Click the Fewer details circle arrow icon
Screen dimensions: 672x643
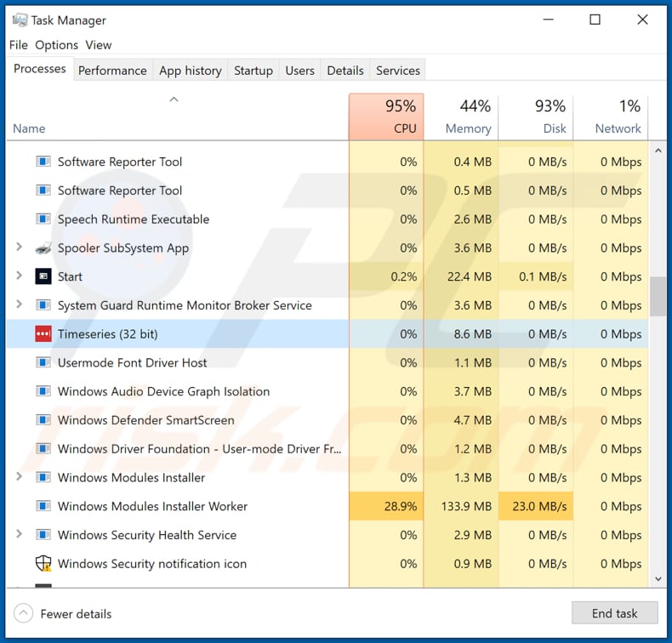pos(23,613)
